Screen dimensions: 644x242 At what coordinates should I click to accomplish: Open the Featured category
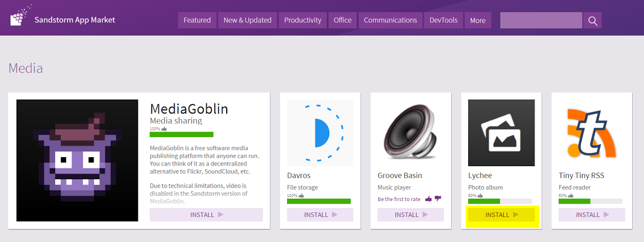click(197, 20)
